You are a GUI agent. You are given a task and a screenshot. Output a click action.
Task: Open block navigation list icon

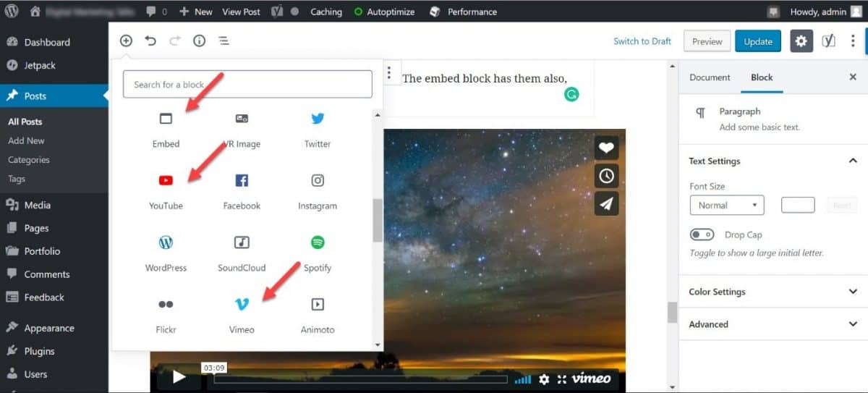pos(224,41)
